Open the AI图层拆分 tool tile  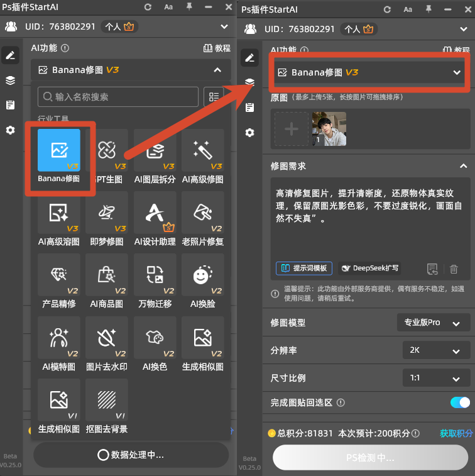click(x=155, y=150)
